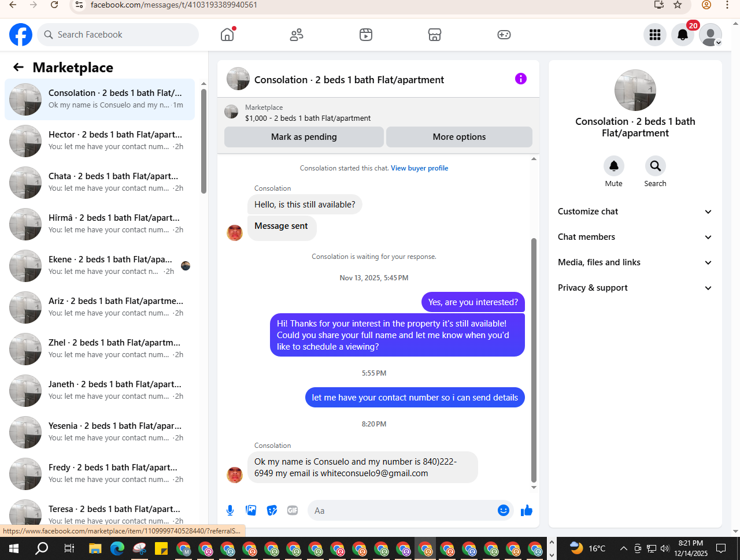Attach a photo using image icon
This screenshot has width=740, height=560.
pyautogui.click(x=251, y=510)
